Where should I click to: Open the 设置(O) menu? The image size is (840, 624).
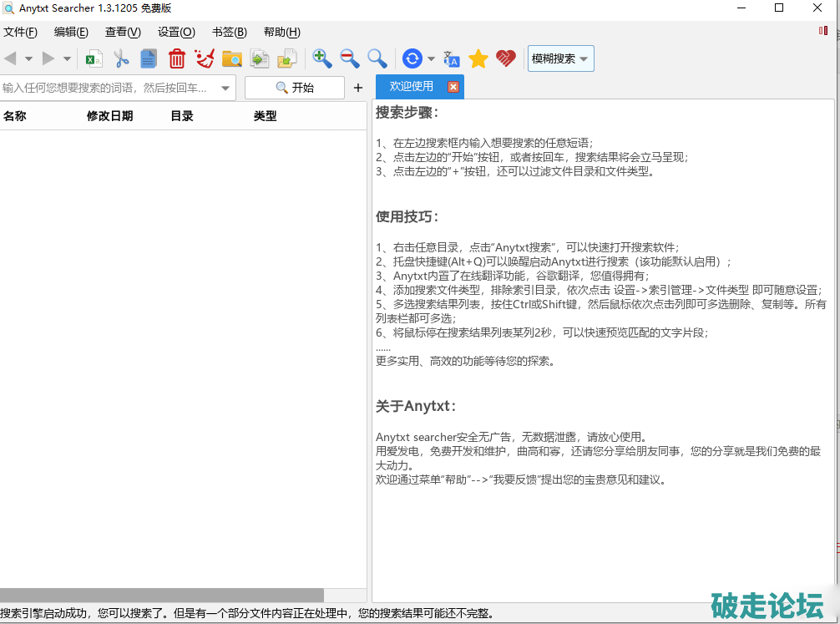pyautogui.click(x=176, y=33)
